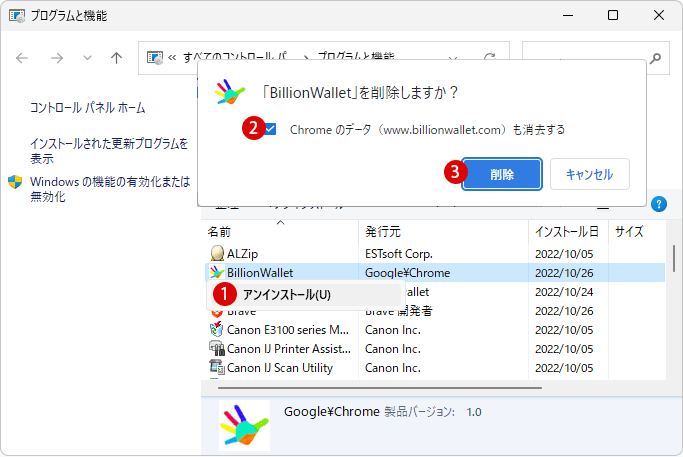Select Canon IJ Printer Assist... entry
The width and height of the screenshot is (683, 457).
[289, 349]
